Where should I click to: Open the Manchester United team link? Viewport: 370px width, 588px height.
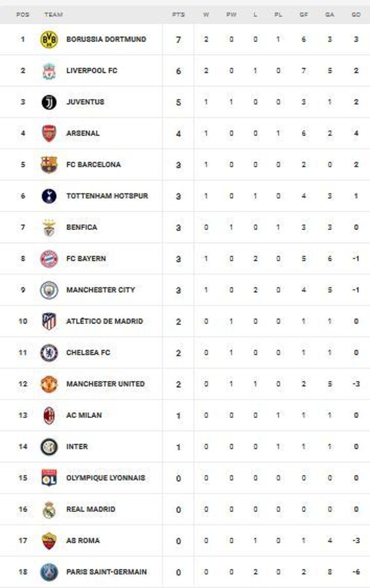pos(105,384)
